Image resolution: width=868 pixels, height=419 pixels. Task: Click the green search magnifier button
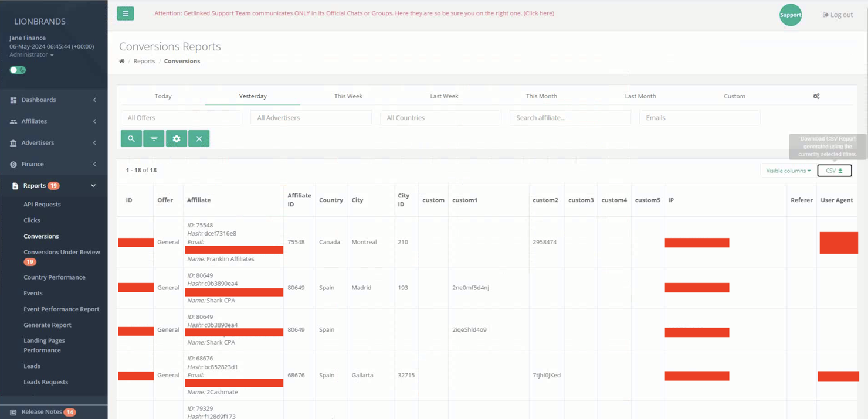(x=131, y=139)
